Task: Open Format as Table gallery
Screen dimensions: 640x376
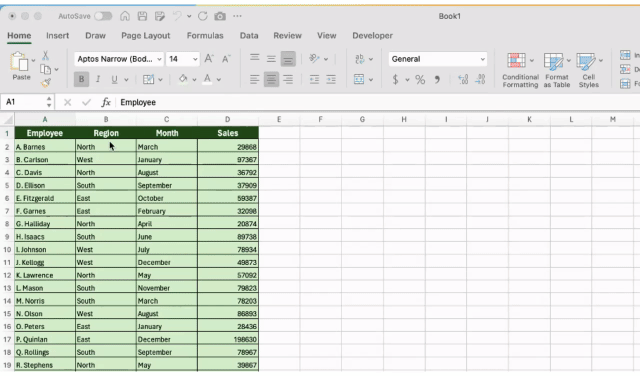Action: point(556,70)
